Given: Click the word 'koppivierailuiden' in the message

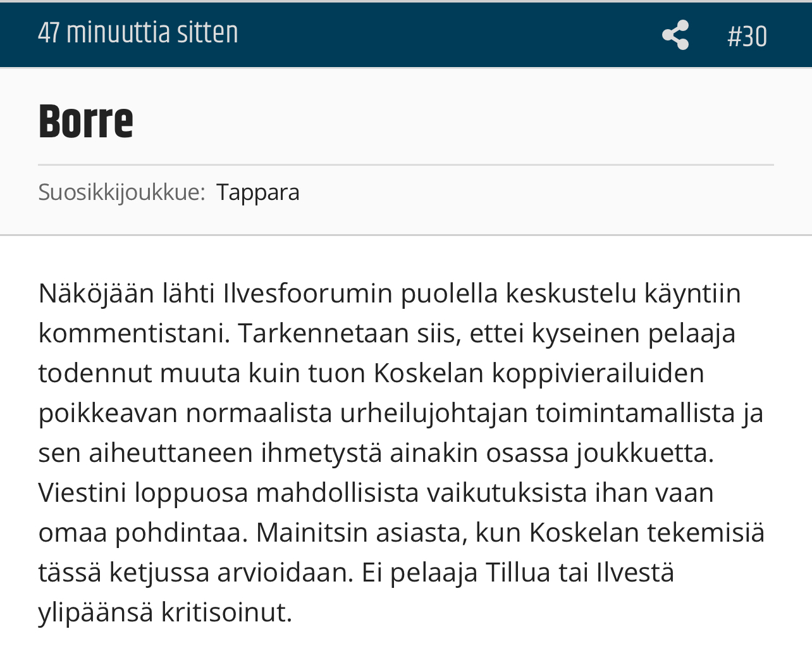Looking at the screenshot, I should tap(598, 373).
